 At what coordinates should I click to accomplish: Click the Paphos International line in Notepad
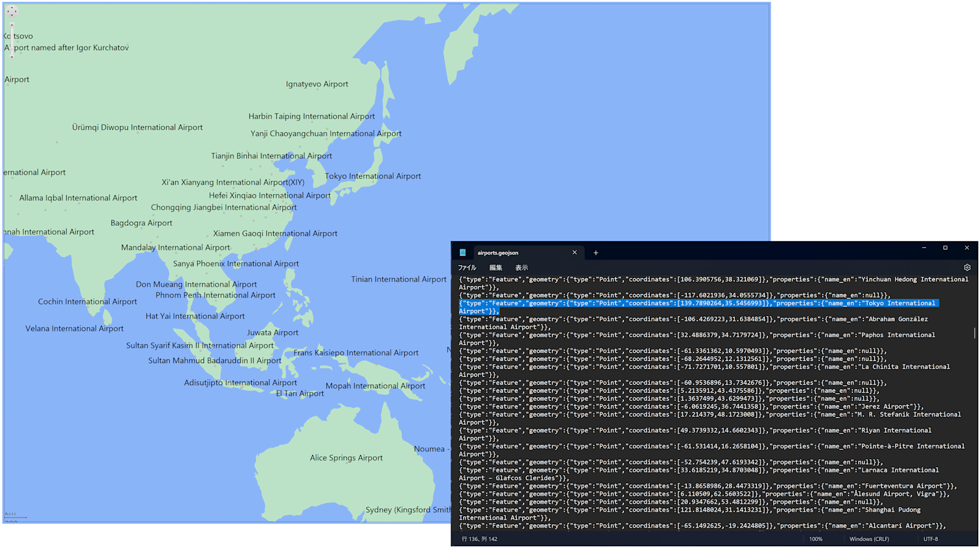point(697,339)
